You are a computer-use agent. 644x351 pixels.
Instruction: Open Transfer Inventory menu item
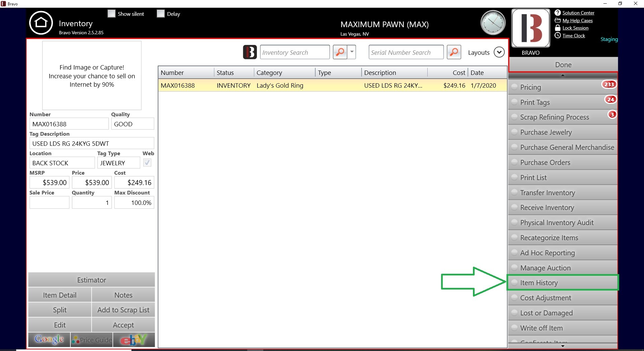(x=563, y=192)
